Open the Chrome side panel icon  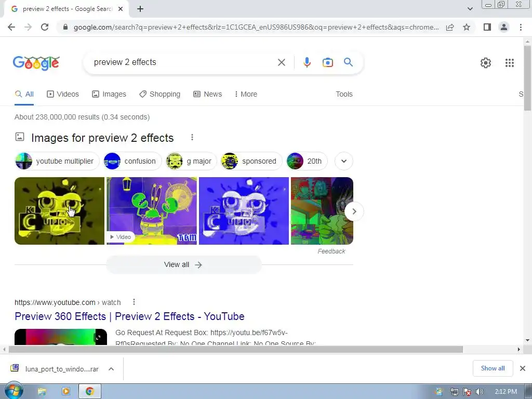(487, 27)
